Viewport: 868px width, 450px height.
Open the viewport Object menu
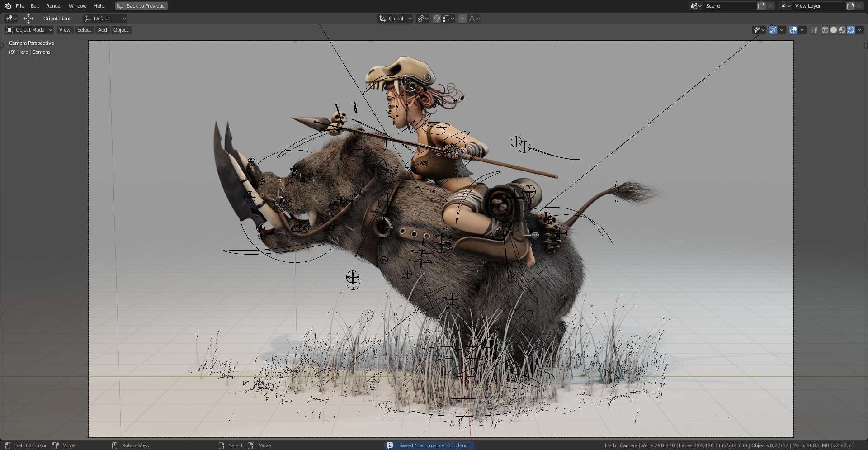121,30
